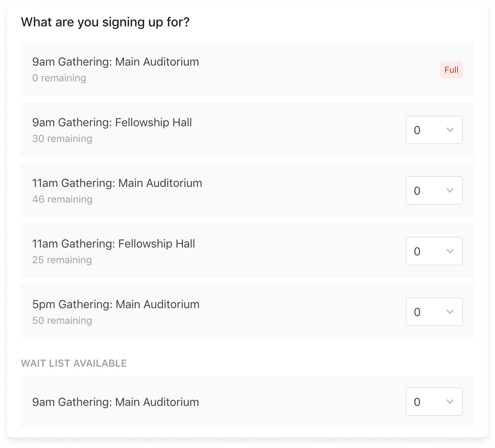Click the chevron next to 11am Fellowship Hall count
The image size is (495, 448).
[x=450, y=251]
